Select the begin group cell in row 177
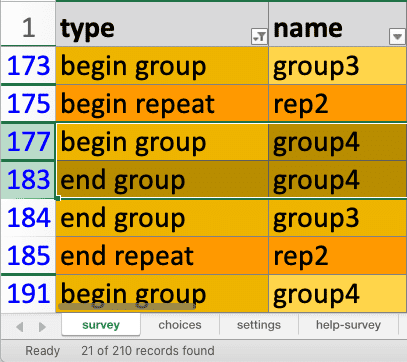Image resolution: width=407 pixels, height=362 pixels. (x=162, y=142)
